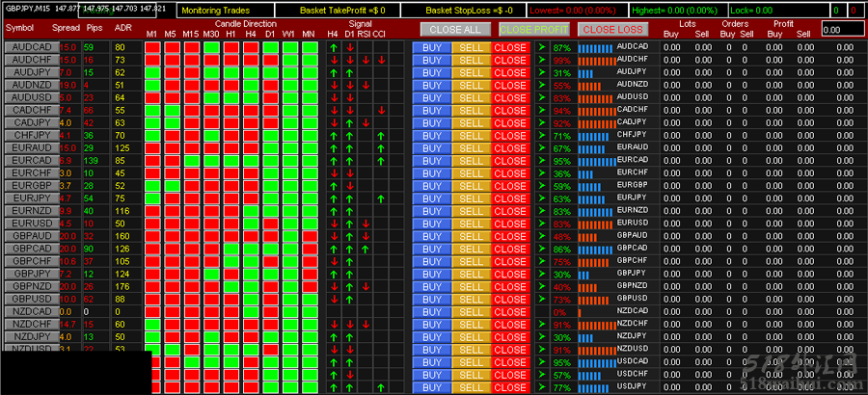Click the CCI signal down arrow for AUDCHF
The image size is (868, 395).
(381, 61)
